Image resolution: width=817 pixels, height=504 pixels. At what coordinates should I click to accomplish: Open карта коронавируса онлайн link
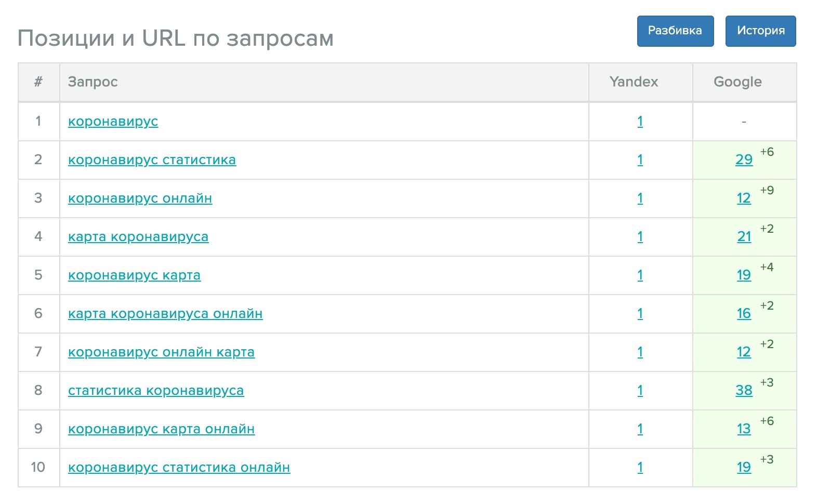(x=165, y=314)
